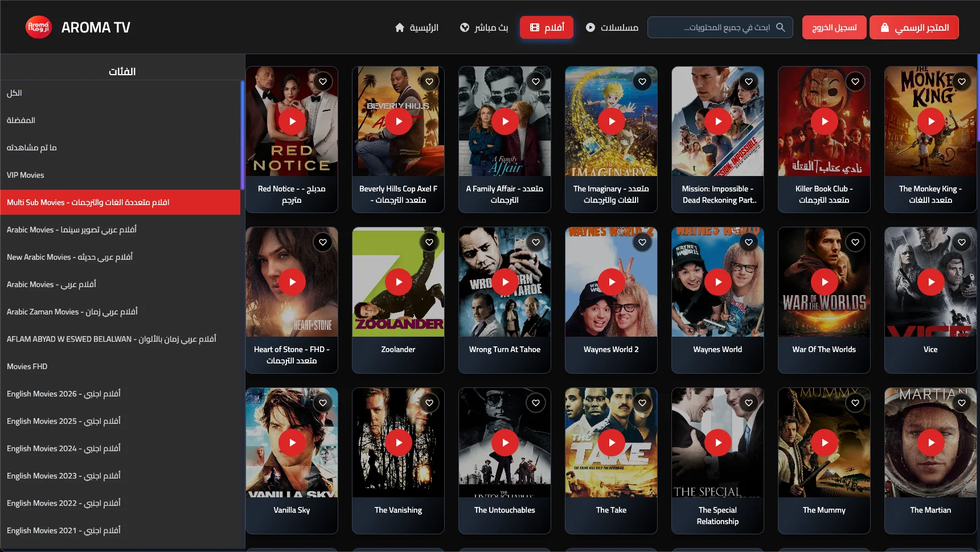Play The Monkey King movie

click(931, 121)
